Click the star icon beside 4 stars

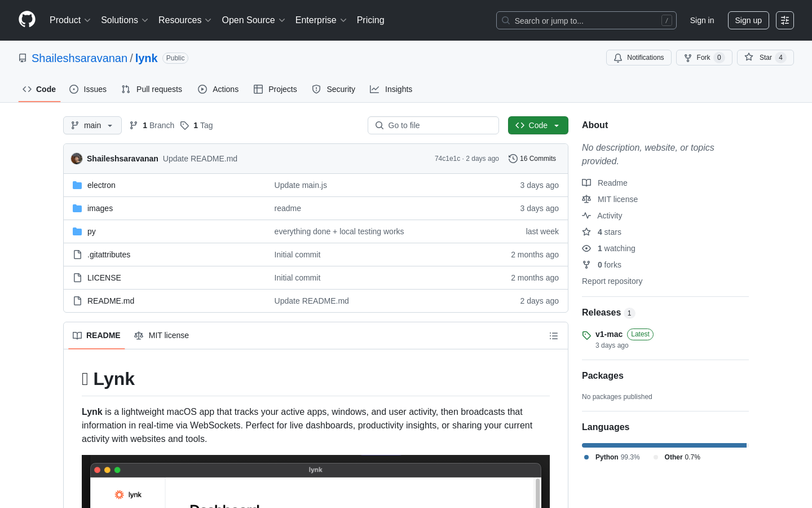(x=586, y=232)
